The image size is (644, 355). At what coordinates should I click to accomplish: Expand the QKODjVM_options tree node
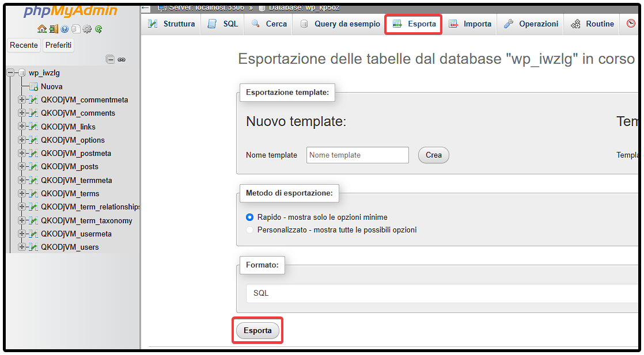[x=21, y=140]
